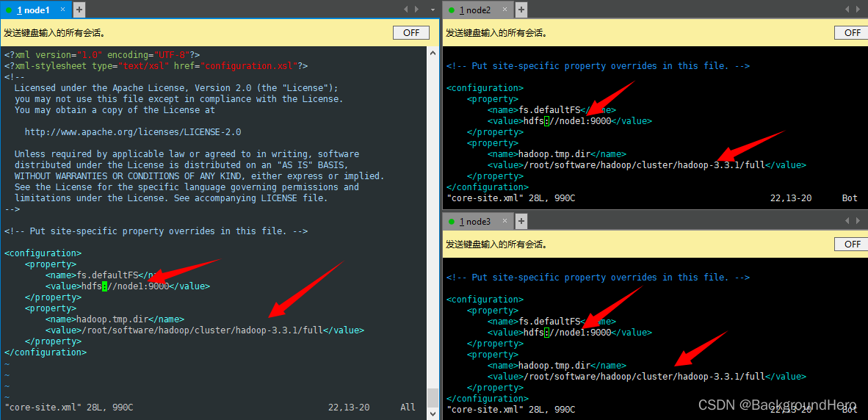Image resolution: width=868 pixels, height=420 pixels.
Task: Click the 'All' indicator in node1 status
Action: pyautogui.click(x=408, y=408)
